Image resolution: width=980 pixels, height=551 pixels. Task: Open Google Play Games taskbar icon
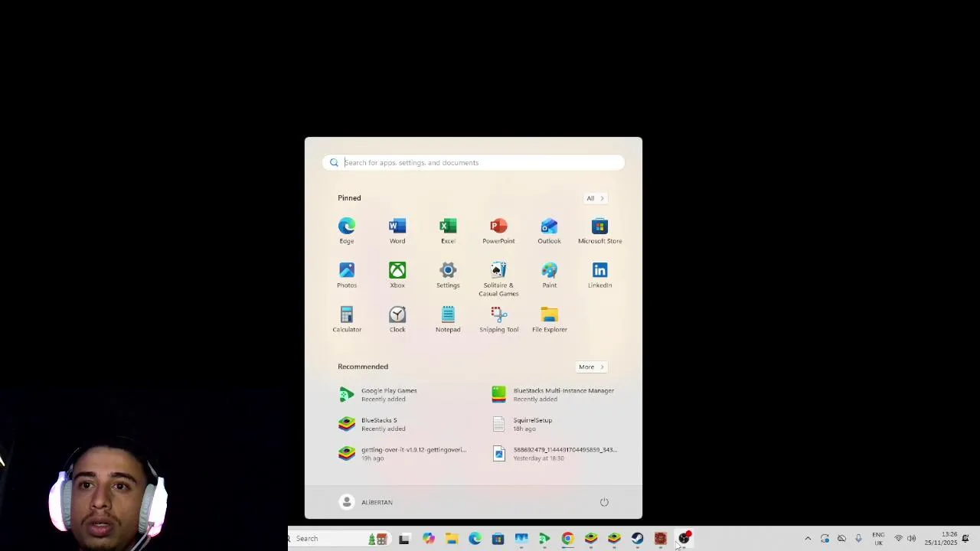tap(544, 539)
